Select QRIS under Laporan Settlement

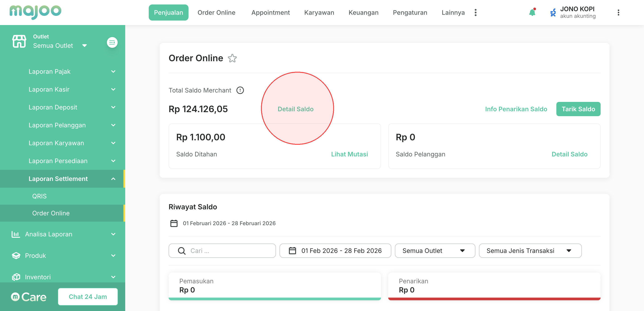39,196
